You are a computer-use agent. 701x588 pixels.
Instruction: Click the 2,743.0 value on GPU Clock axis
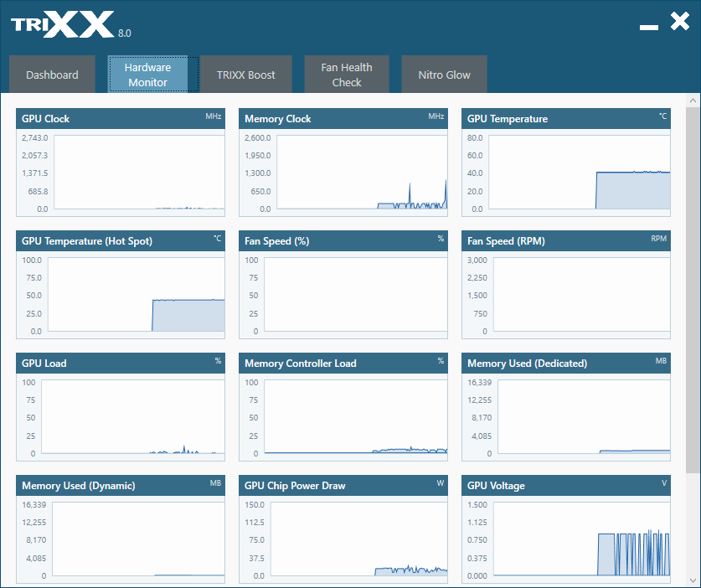[35, 137]
